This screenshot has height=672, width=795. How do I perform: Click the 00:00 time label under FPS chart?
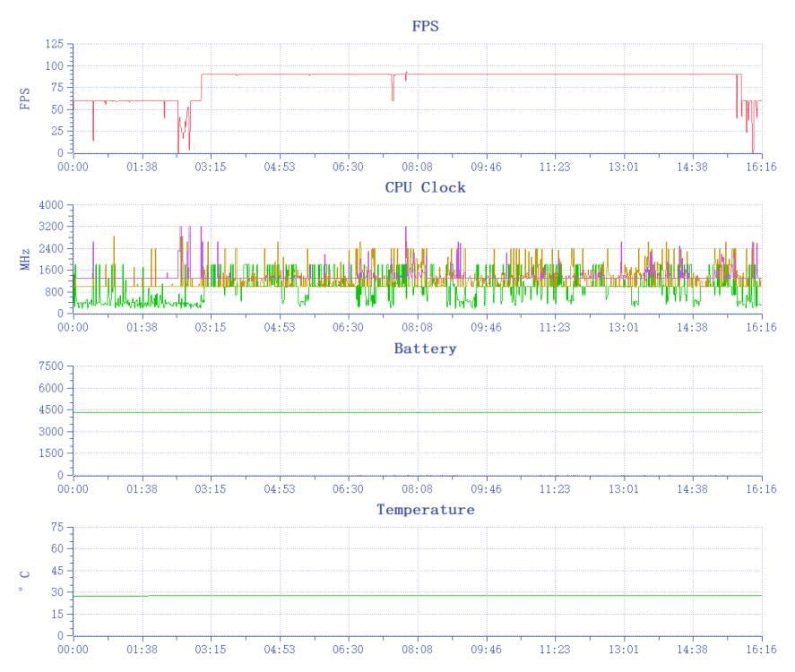point(73,167)
